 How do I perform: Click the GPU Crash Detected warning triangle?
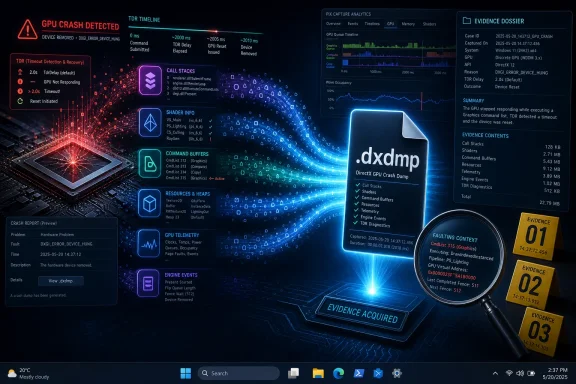[x=28, y=30]
